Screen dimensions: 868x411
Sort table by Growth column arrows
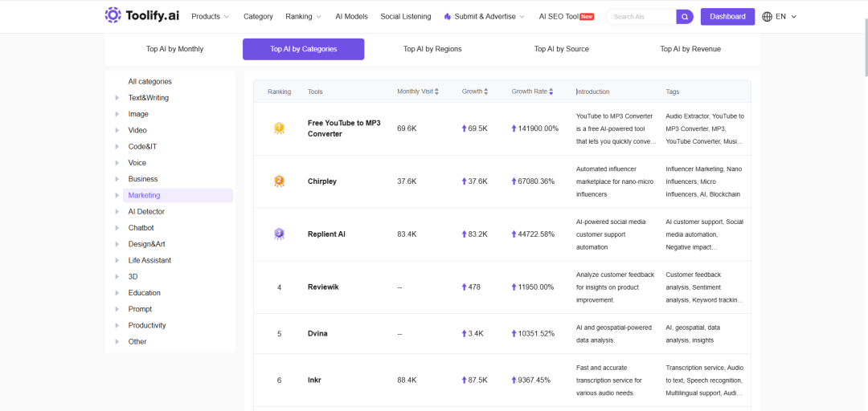[486, 92]
